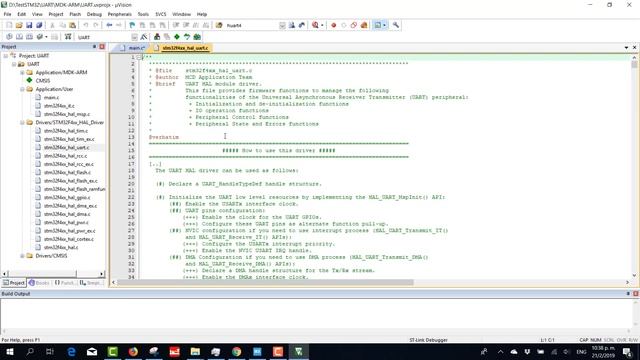Launch the Pack Installer icon
Image resolution: width=640 pixels, height=360 pixels.
tap(197, 37)
